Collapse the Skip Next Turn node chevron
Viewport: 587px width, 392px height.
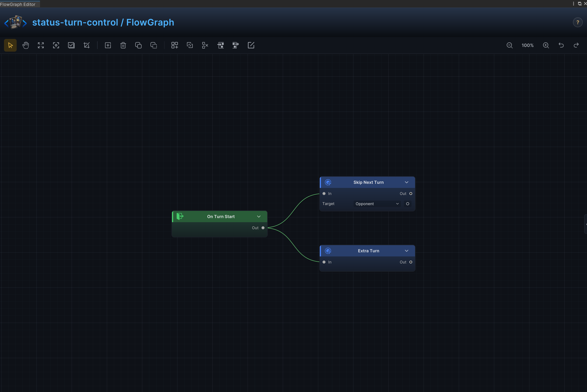[407, 182]
